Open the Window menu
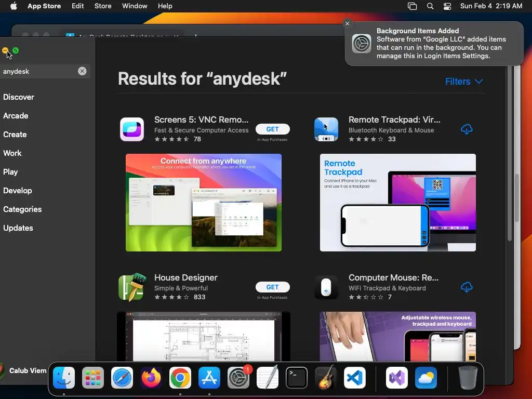Screen dimensions: 532x399 135,6
